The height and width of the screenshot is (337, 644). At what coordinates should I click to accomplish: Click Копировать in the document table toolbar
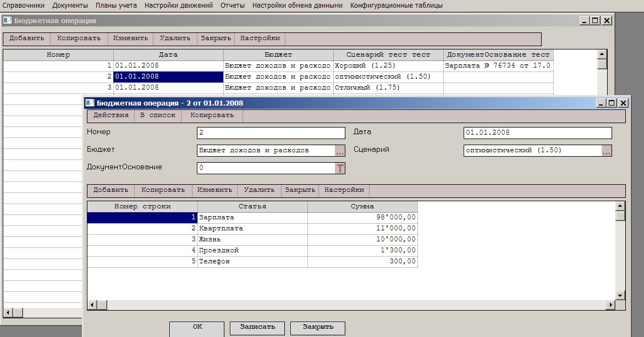(163, 190)
